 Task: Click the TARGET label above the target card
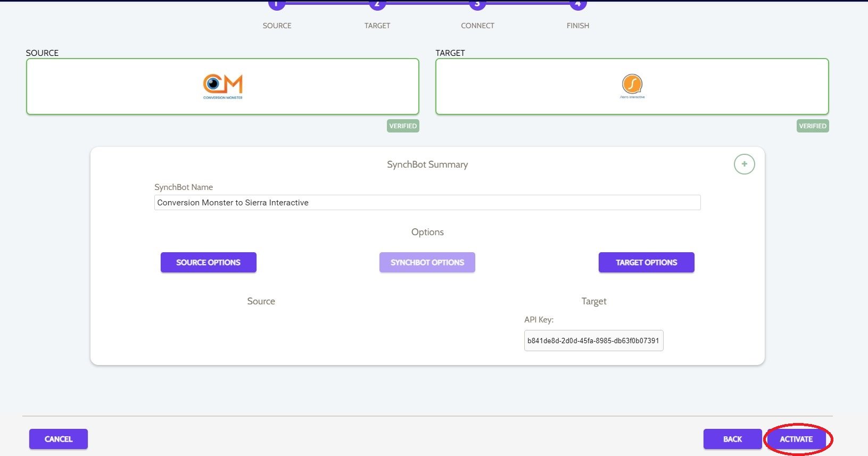(x=450, y=53)
